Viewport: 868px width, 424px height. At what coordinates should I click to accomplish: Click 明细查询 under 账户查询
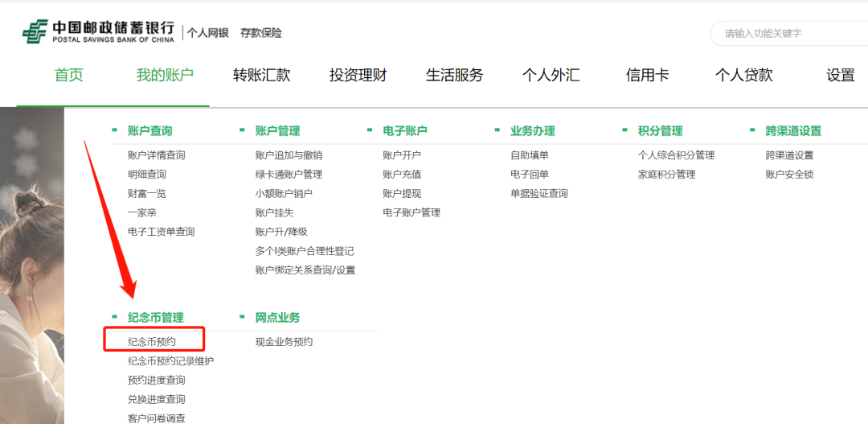pyautogui.click(x=147, y=175)
